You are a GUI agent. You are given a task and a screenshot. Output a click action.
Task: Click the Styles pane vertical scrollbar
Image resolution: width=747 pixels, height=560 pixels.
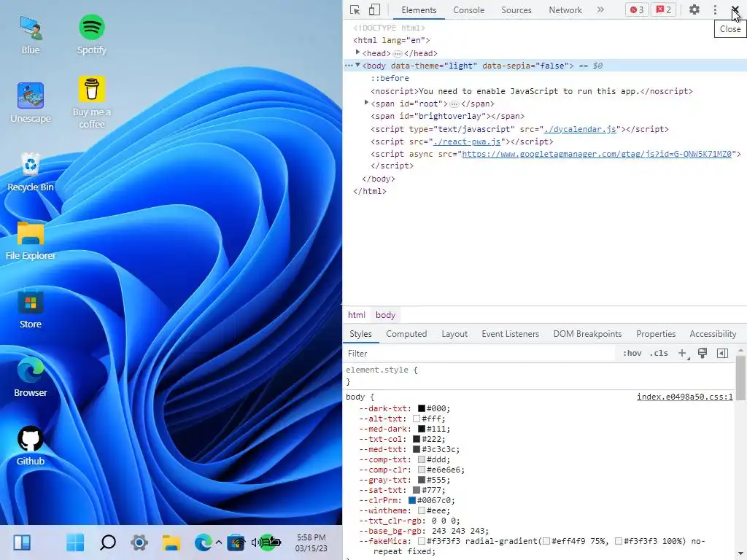tap(740, 378)
